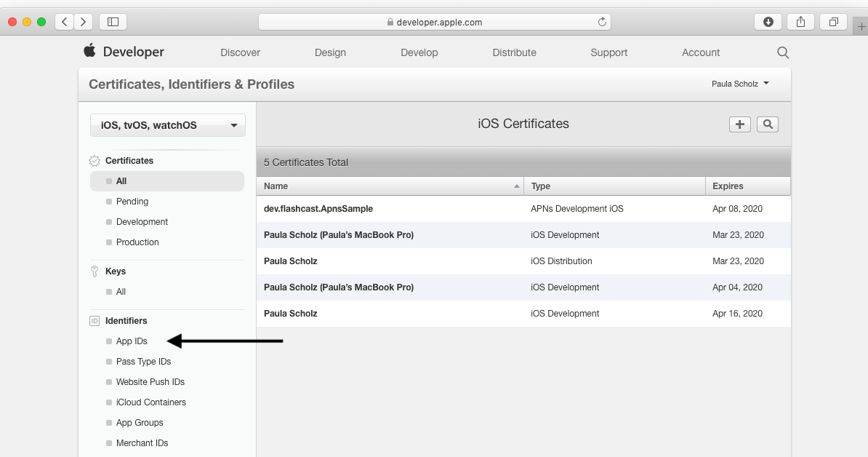The width and height of the screenshot is (868, 457).
Task: Open the Safari Share button
Action: tap(800, 22)
